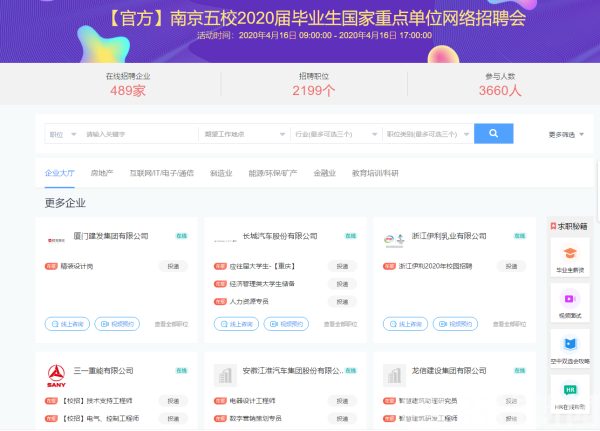Screen dimensions: 600x431
Task: Click 投递 for 【校招】技术支持工程师
Action: [x=173, y=401]
